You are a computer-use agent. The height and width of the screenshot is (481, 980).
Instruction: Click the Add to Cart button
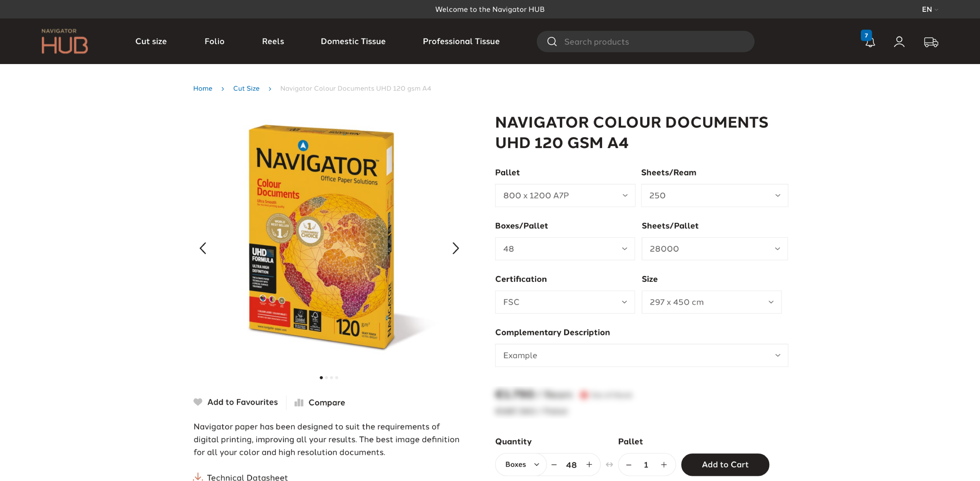725,464
